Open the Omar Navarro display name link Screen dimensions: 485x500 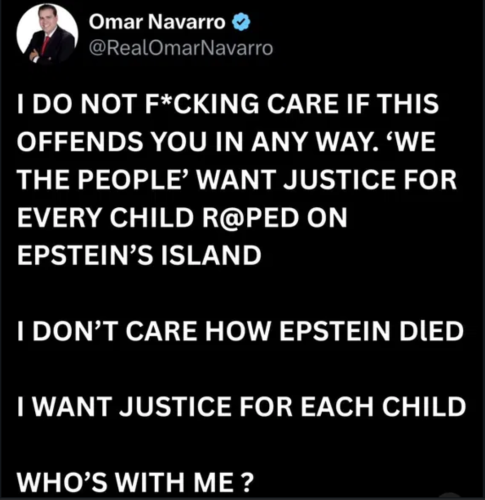157,22
